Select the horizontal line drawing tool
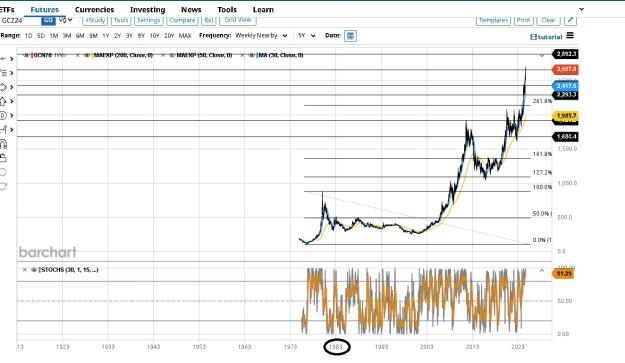625x363 pixels. [x=3, y=59]
